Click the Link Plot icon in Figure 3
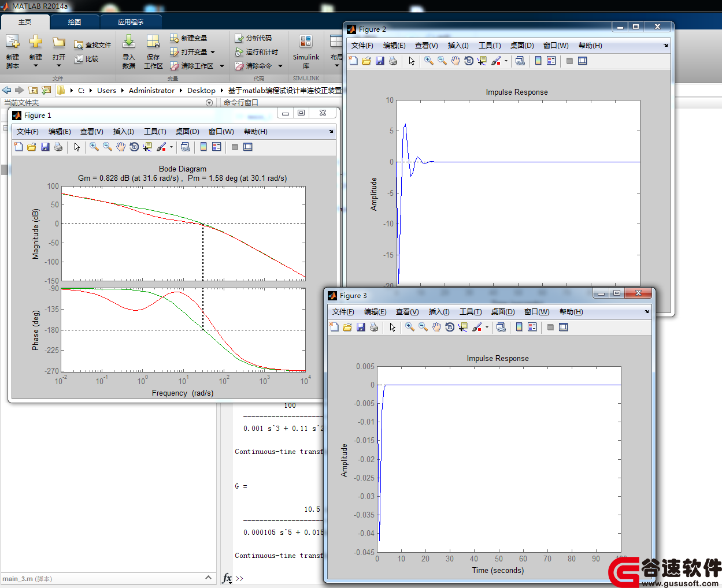This screenshot has height=588, width=722. point(501,327)
